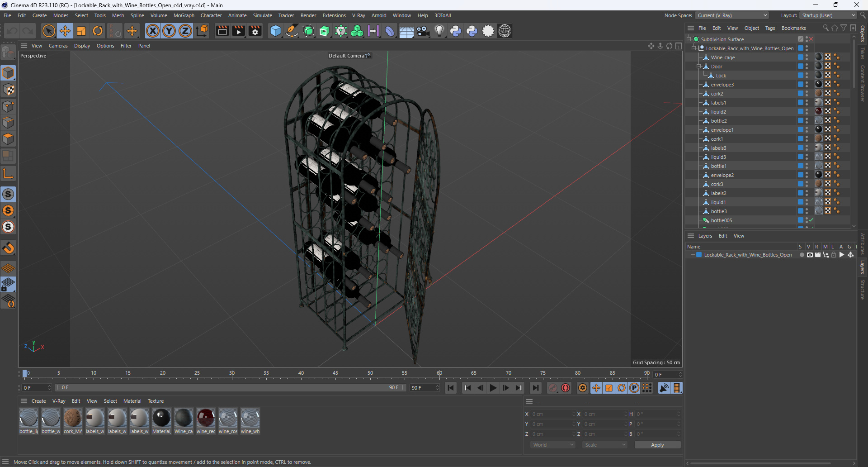Image resolution: width=868 pixels, height=467 pixels.
Task: Click the MoGraph Cloner green icon
Action: click(x=357, y=31)
